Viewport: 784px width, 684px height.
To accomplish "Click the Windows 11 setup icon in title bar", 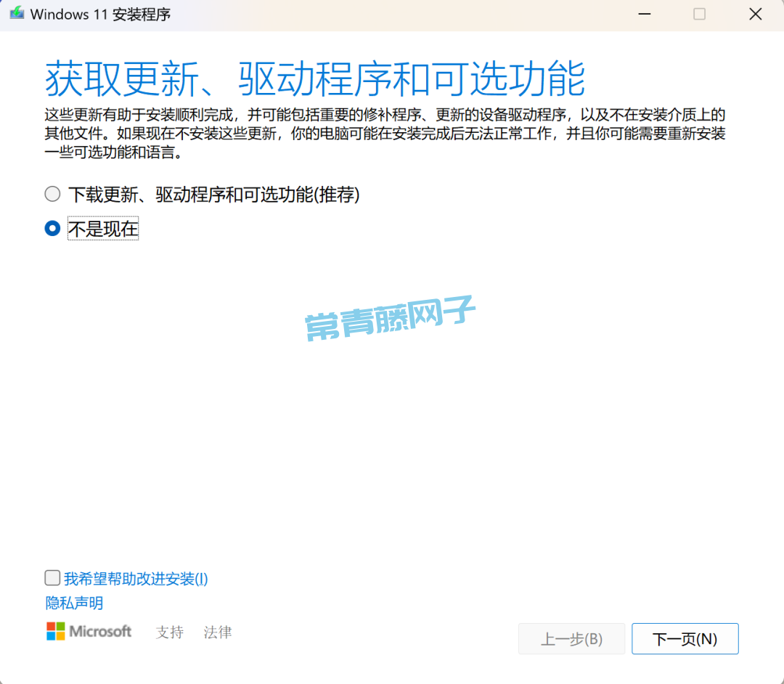I will pos(17,14).
